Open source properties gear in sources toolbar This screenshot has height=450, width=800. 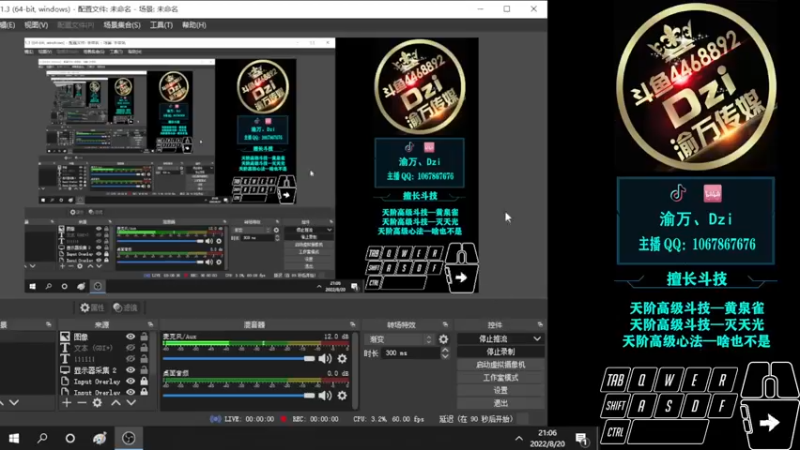pos(97,403)
